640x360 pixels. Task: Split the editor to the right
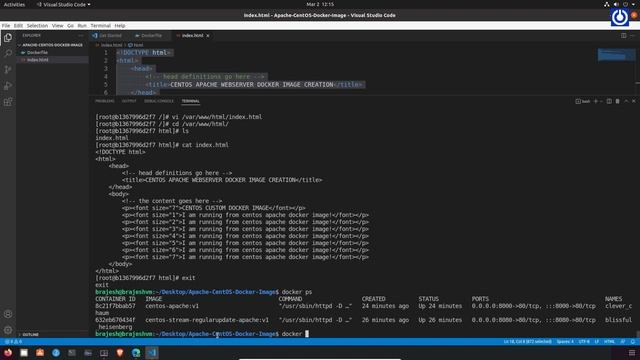624,36
